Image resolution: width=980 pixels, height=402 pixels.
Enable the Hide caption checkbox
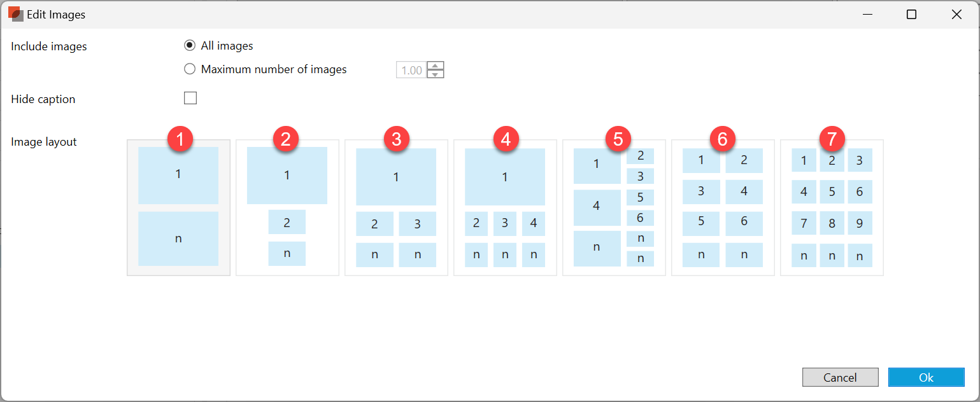point(190,99)
